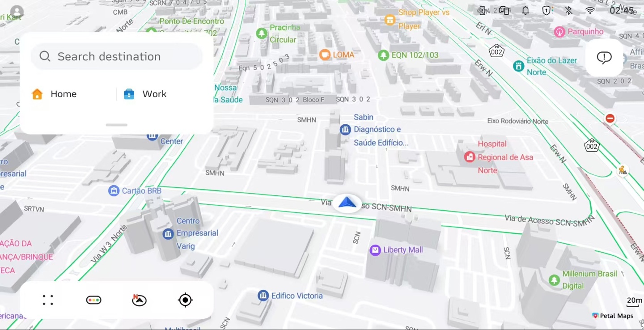Viewport: 644px width, 330px height.
Task: Select the Home shortcut
Action: pos(54,94)
